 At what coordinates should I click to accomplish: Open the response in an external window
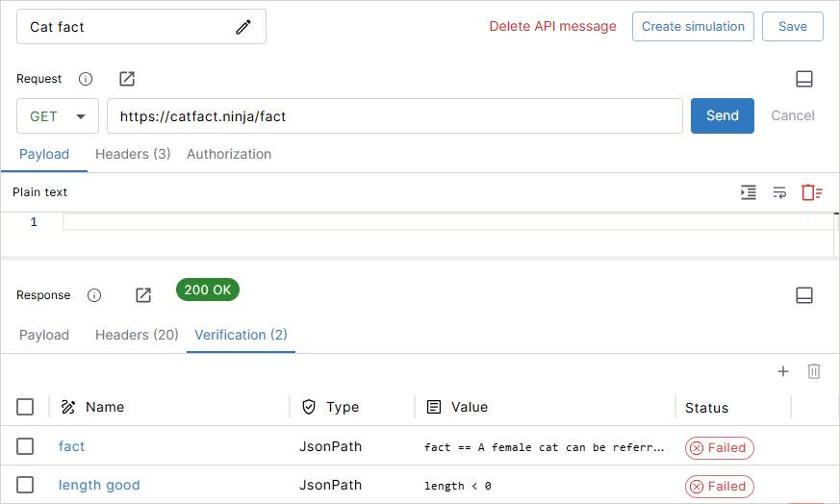(143, 295)
